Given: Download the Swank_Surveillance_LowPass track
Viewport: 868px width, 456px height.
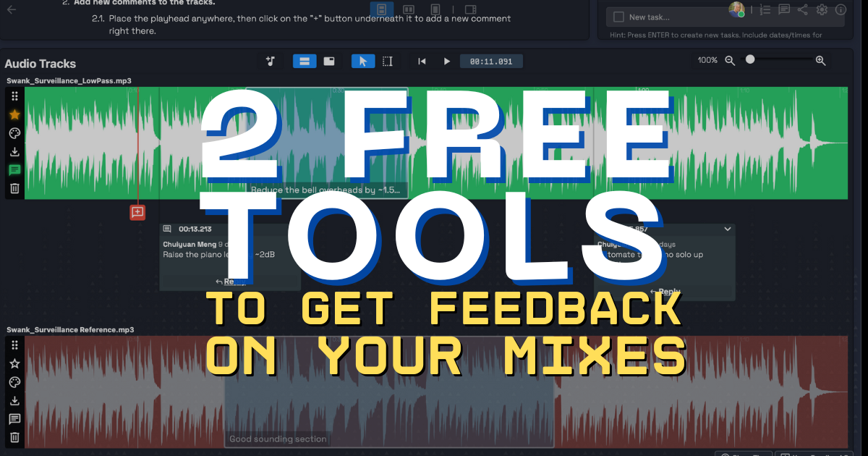Looking at the screenshot, I should 14,152.
